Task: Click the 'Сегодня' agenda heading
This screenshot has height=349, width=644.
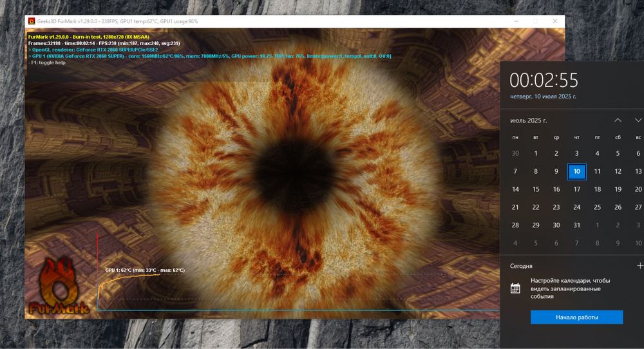Action: [521, 266]
